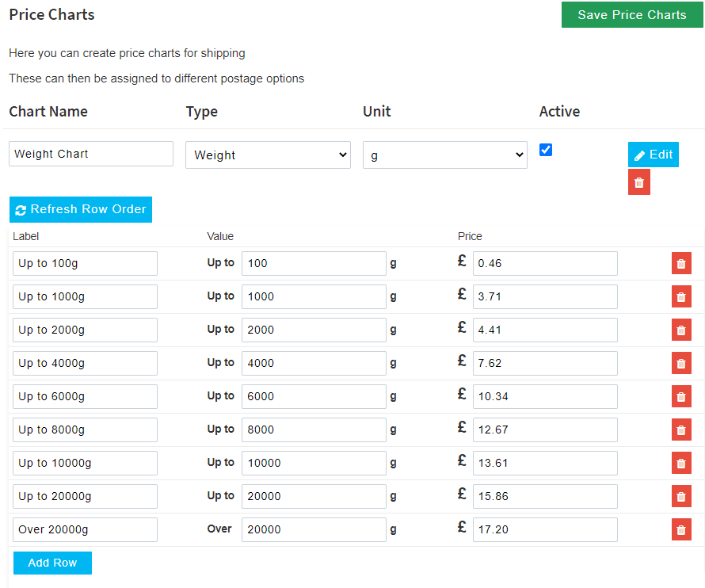This screenshot has width=705, height=588.
Task: Delete the 'Over 20000g' row
Action: point(681,529)
